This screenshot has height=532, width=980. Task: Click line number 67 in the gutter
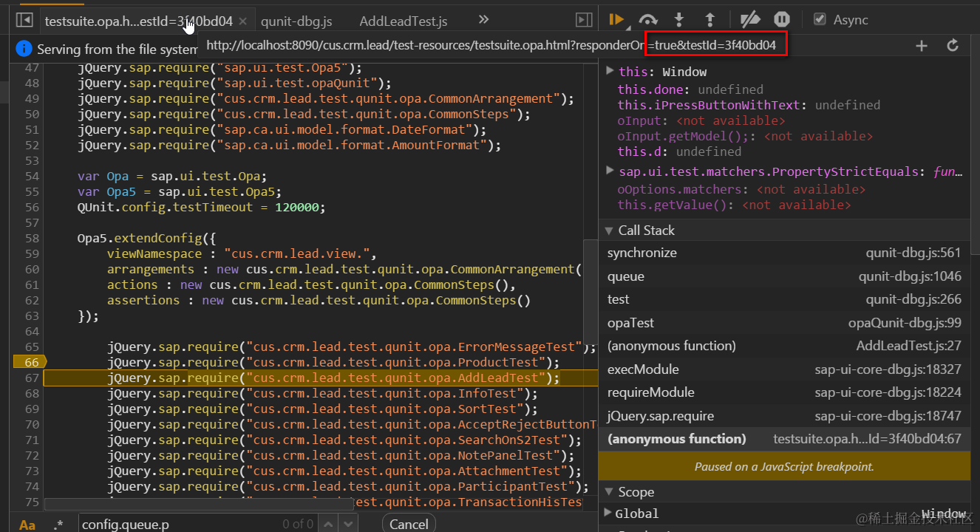click(32, 378)
